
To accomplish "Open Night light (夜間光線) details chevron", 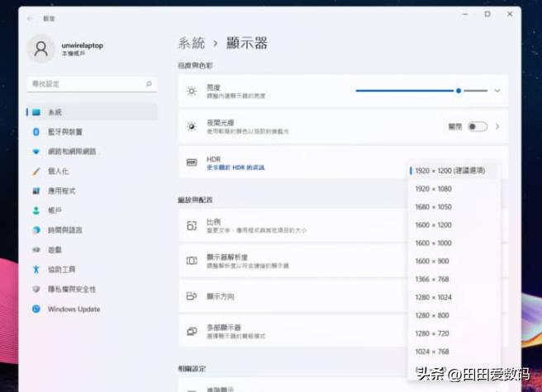I will [x=497, y=126].
